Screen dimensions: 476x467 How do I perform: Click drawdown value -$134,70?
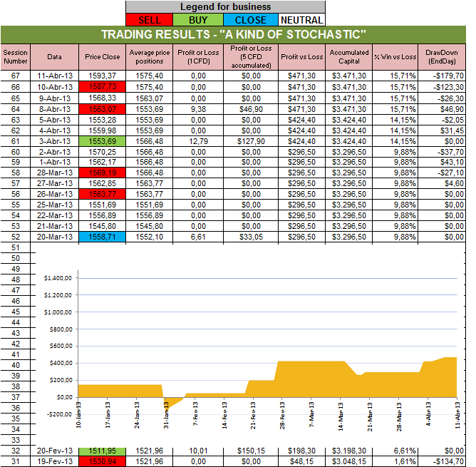click(x=442, y=461)
